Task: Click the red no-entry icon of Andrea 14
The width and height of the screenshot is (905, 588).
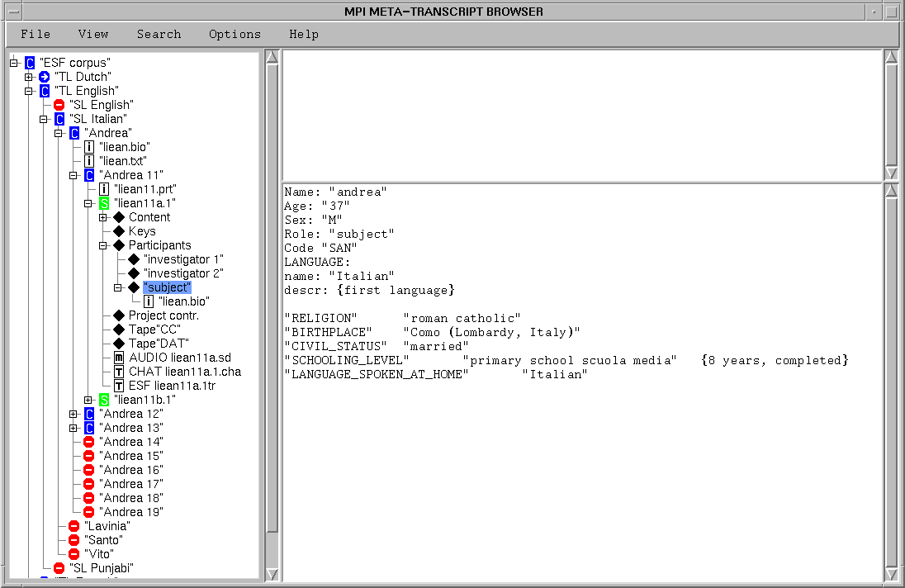Action: pyautogui.click(x=89, y=442)
